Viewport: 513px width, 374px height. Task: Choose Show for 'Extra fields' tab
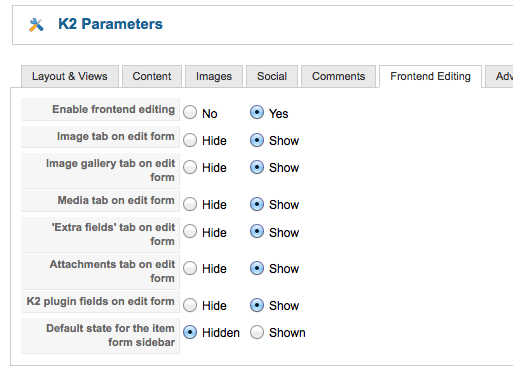point(257,231)
